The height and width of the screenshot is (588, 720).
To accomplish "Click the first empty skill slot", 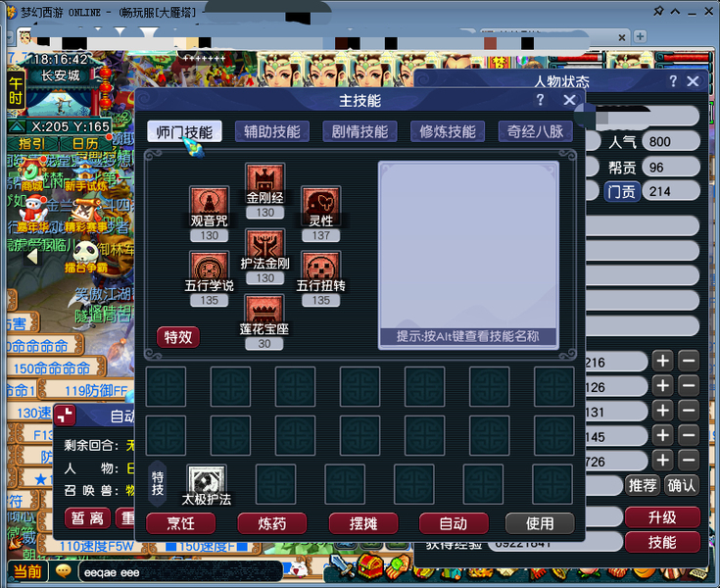I will point(166,387).
